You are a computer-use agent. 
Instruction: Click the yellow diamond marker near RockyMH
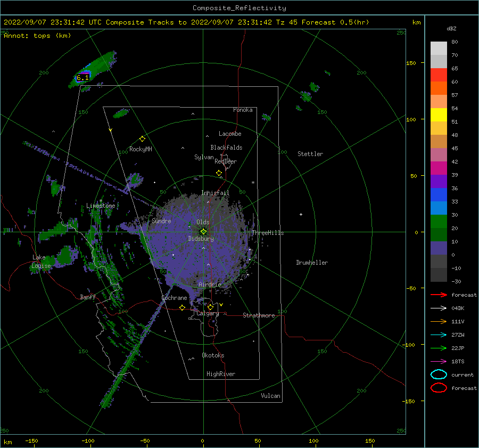pos(142,139)
